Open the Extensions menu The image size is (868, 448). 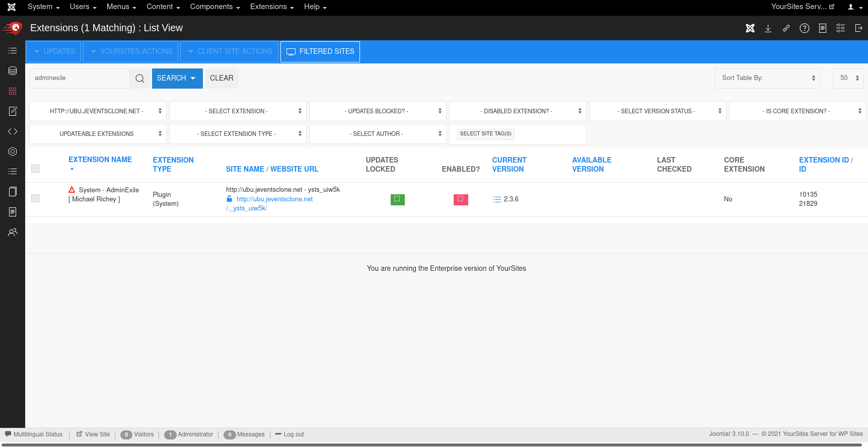pos(272,7)
